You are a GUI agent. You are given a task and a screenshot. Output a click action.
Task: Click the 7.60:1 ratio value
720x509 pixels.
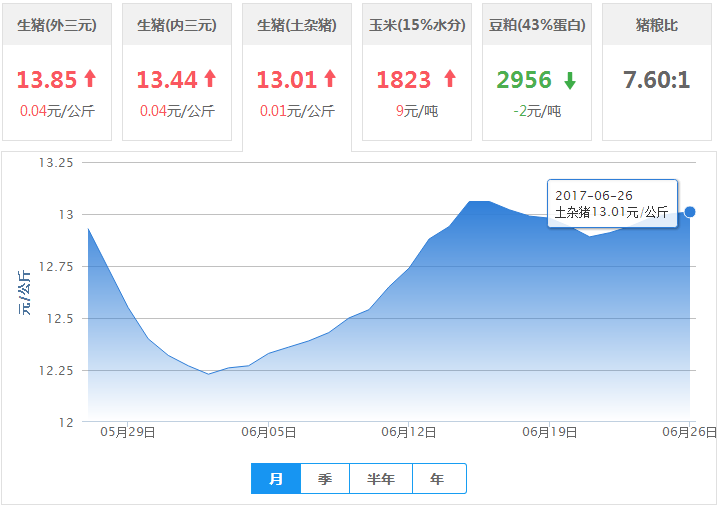coord(657,80)
